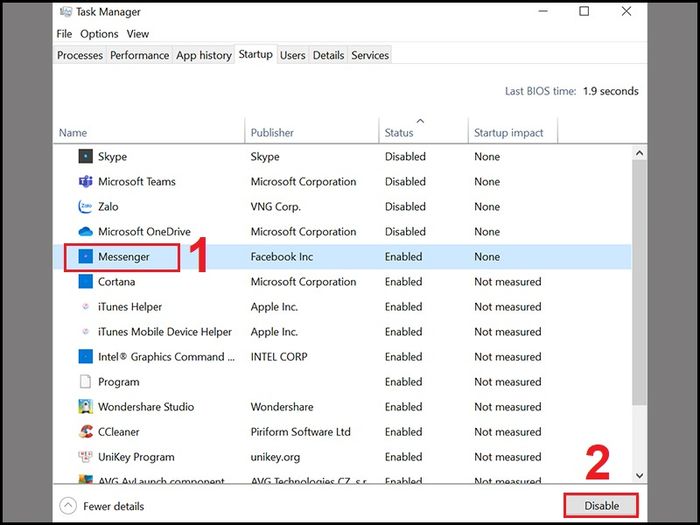The width and height of the screenshot is (700, 525).
Task: Click the iTunes Helper icon
Action: tap(85, 307)
